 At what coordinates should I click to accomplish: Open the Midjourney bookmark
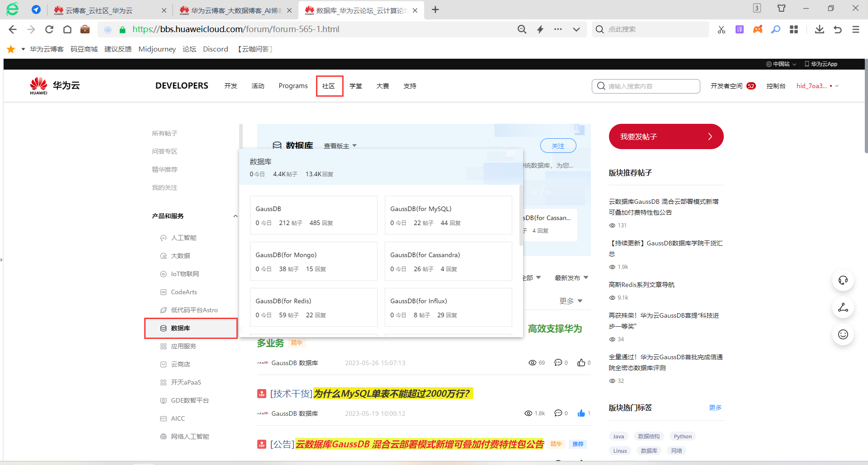[x=157, y=49]
